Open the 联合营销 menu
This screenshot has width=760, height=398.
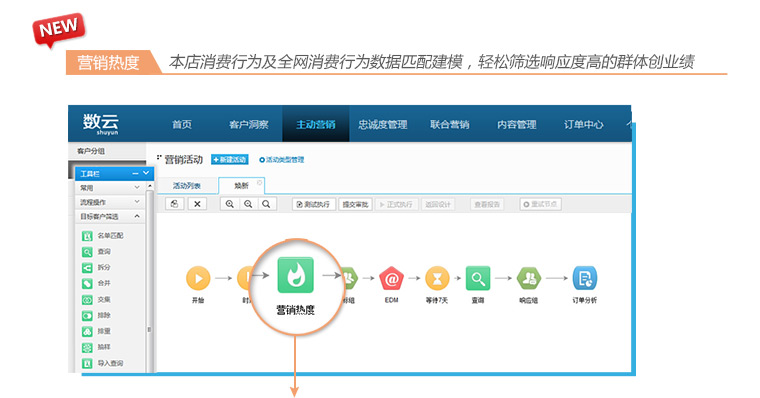449,125
